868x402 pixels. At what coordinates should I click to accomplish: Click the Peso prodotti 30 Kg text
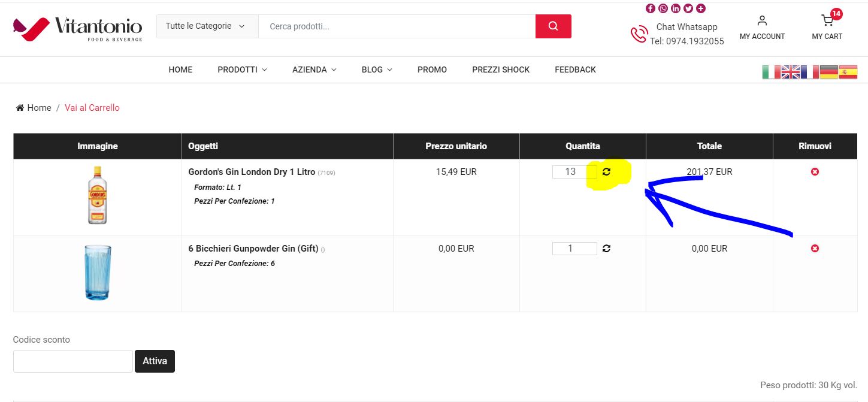point(809,385)
